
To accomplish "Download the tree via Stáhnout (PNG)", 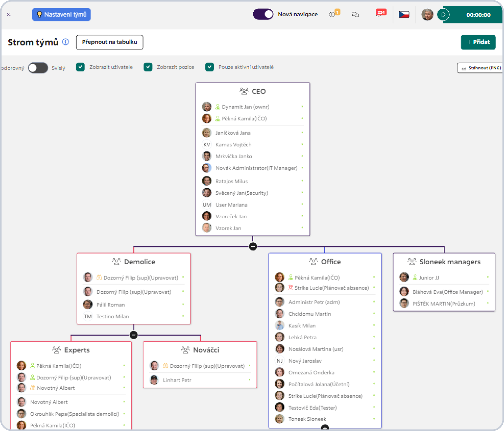I will pos(480,68).
